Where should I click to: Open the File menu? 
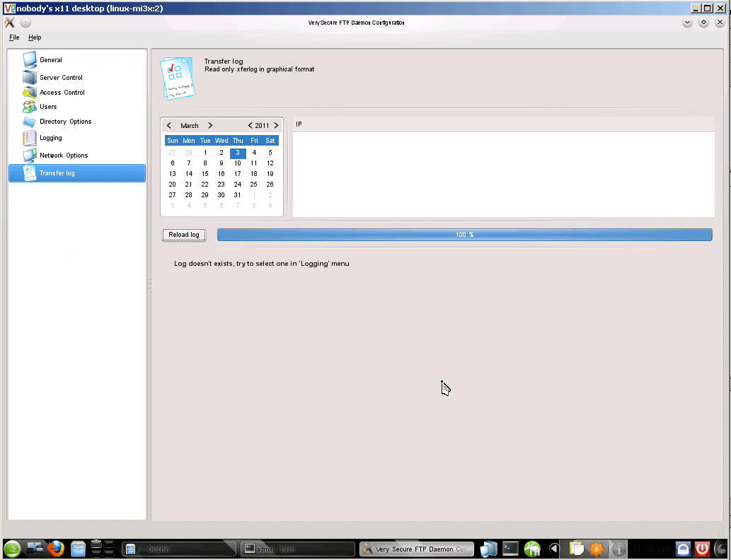(x=14, y=37)
